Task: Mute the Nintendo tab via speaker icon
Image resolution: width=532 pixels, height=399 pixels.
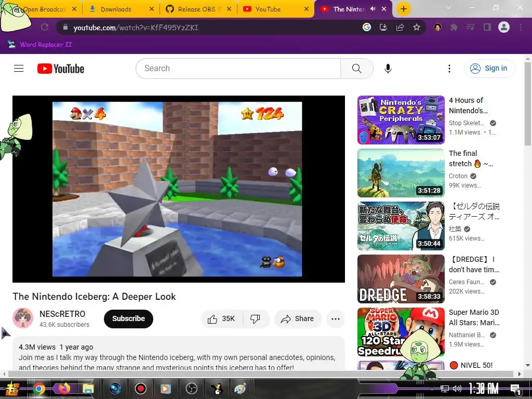Action: (x=373, y=9)
